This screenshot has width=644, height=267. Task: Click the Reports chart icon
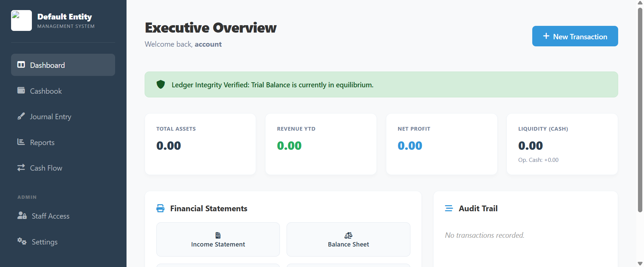21,142
